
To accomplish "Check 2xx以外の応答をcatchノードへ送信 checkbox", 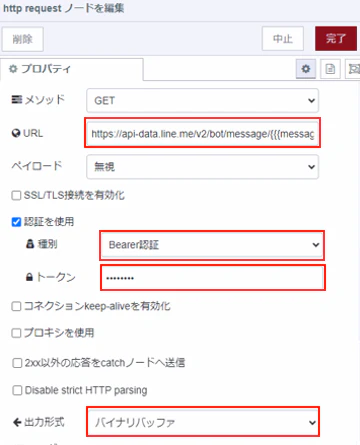I will (x=17, y=363).
